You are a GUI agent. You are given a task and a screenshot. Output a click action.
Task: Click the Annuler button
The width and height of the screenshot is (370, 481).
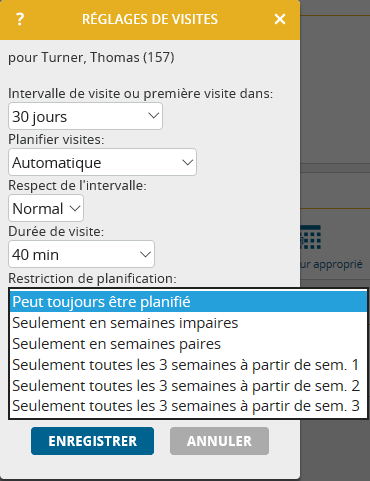tap(219, 441)
